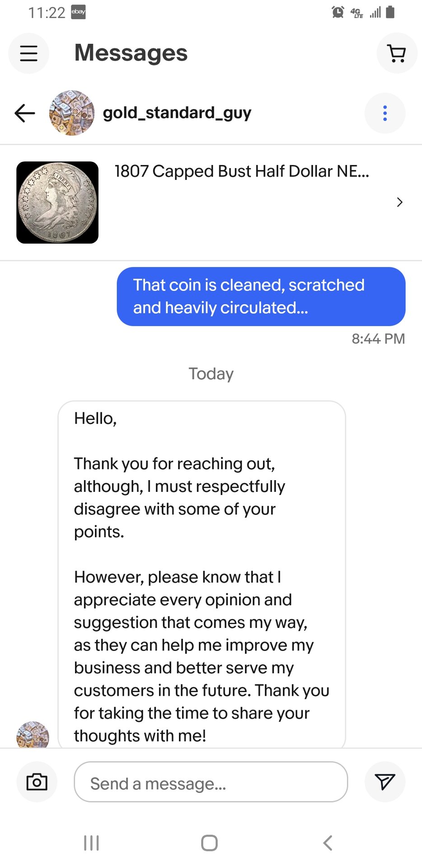
Task: Expand item details with right chevron
Action: (x=399, y=202)
